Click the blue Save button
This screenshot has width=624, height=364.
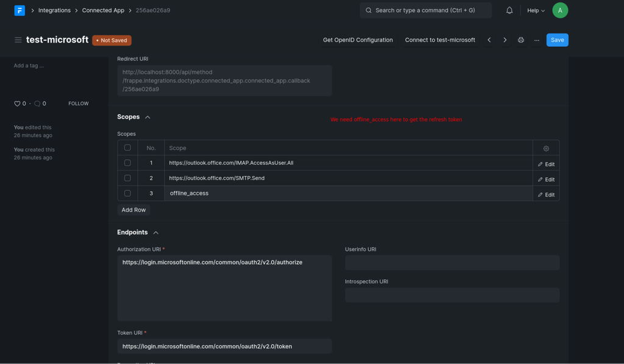(557, 40)
